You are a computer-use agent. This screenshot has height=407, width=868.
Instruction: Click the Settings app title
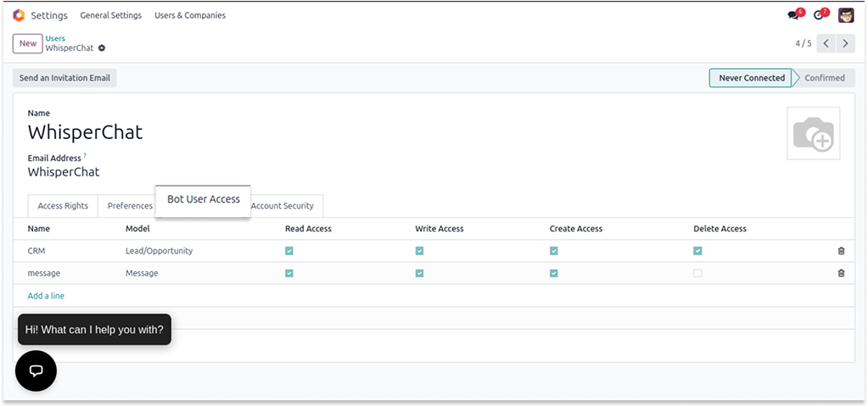tap(49, 15)
